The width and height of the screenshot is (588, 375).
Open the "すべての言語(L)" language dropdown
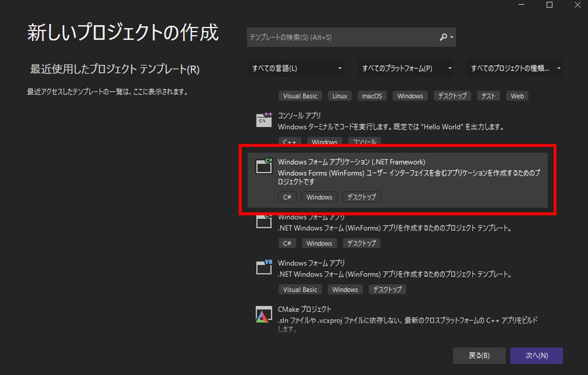pos(295,68)
